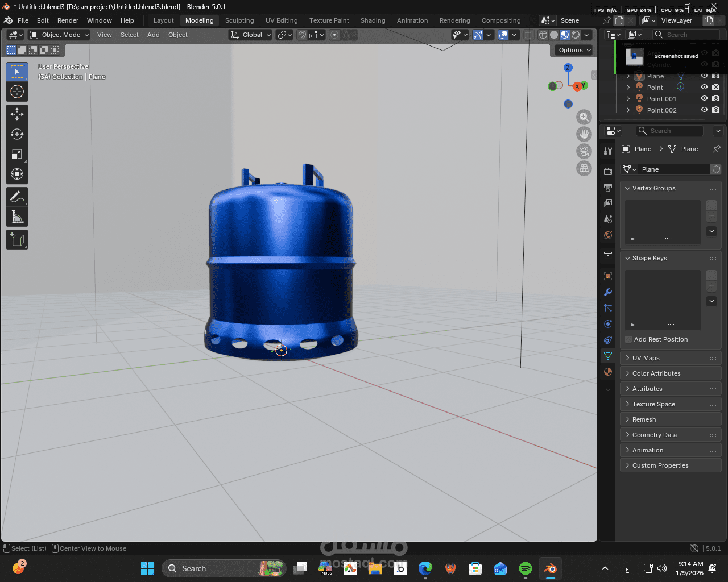Add a new vertex group
The height and width of the screenshot is (582, 728).
pyautogui.click(x=712, y=205)
